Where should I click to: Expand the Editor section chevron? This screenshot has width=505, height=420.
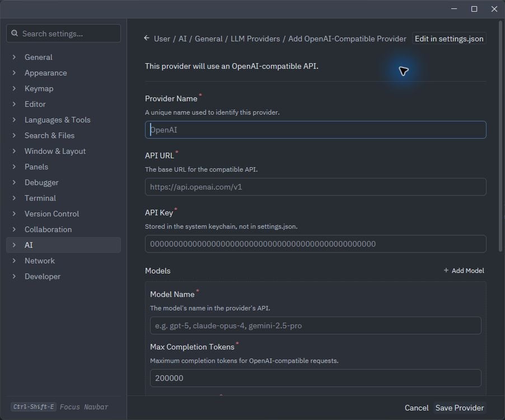coord(14,104)
